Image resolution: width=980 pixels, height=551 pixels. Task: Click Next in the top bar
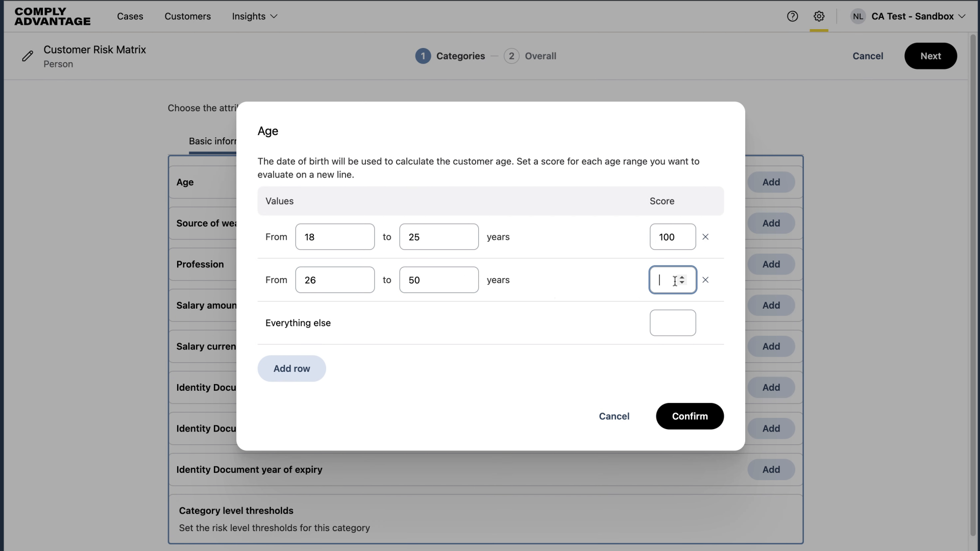[930, 56]
